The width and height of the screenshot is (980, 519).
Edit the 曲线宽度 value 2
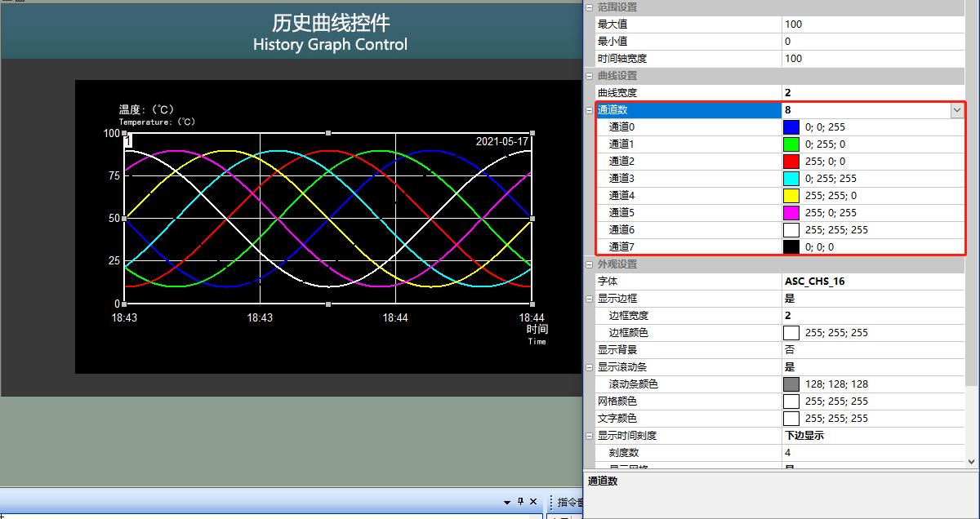tap(873, 93)
